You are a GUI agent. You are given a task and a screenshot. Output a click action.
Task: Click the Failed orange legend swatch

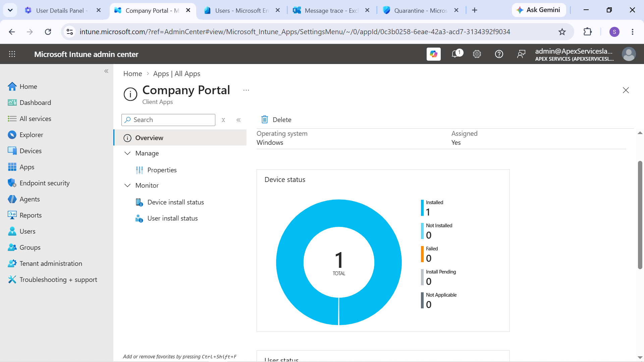click(422, 254)
